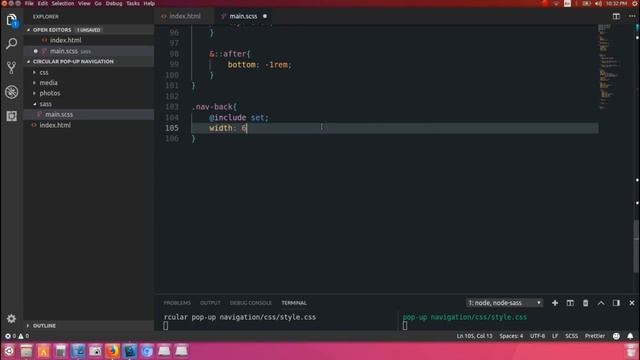
Task: Open the Edit menu
Action: tap(42, 3)
